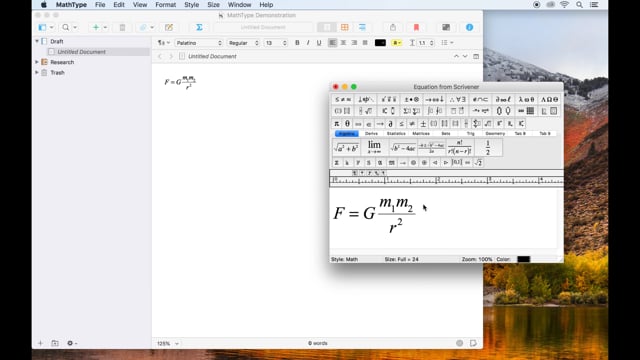Click the black text color swatch
Viewport: 640px width, 360px height.
[x=380, y=43]
